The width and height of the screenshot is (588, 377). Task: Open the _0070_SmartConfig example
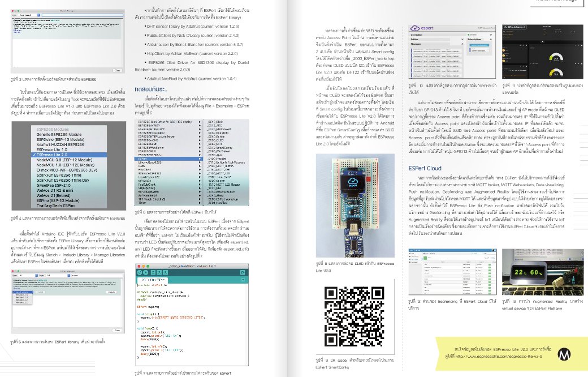click(x=220, y=148)
